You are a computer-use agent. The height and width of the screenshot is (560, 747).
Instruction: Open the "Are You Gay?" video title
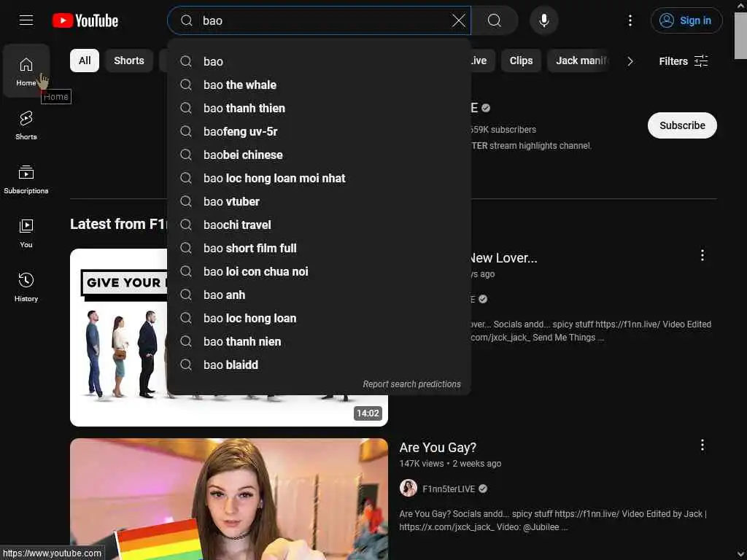pyautogui.click(x=438, y=448)
